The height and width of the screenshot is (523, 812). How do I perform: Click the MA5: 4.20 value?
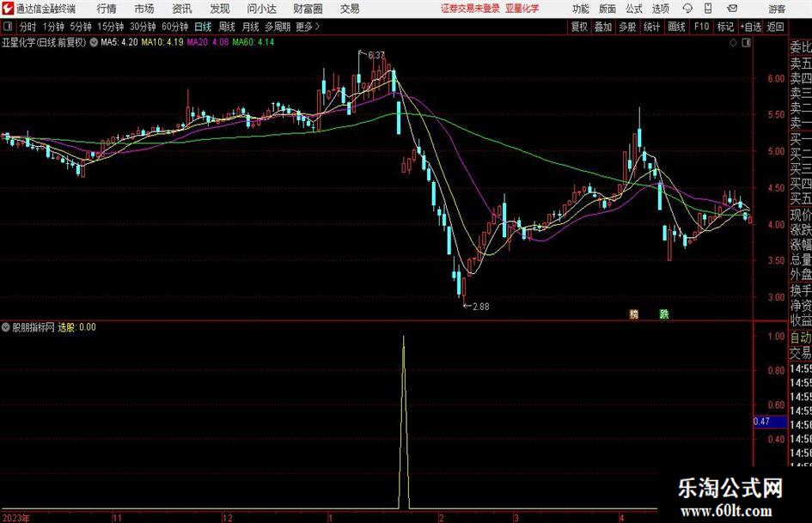[x=119, y=42]
